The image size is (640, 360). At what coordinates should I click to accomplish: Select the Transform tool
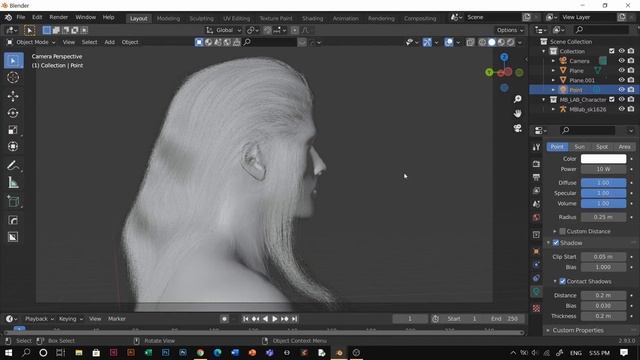(13, 147)
